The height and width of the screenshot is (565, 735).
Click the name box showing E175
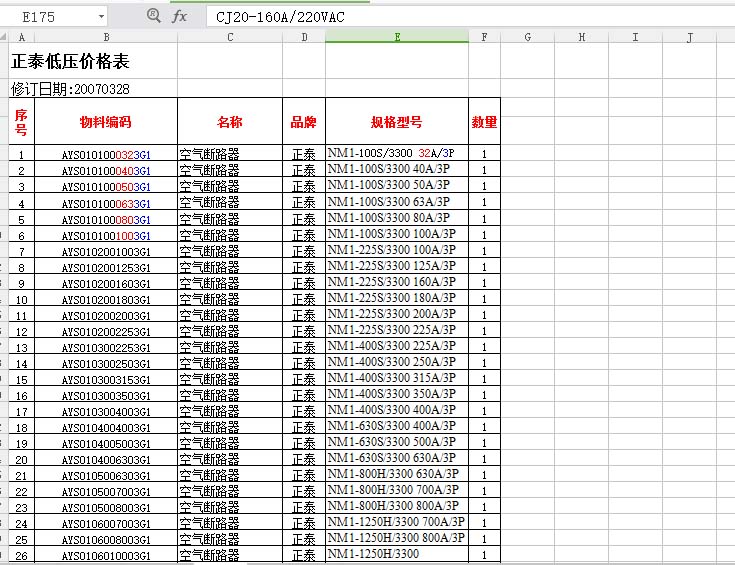coord(50,17)
